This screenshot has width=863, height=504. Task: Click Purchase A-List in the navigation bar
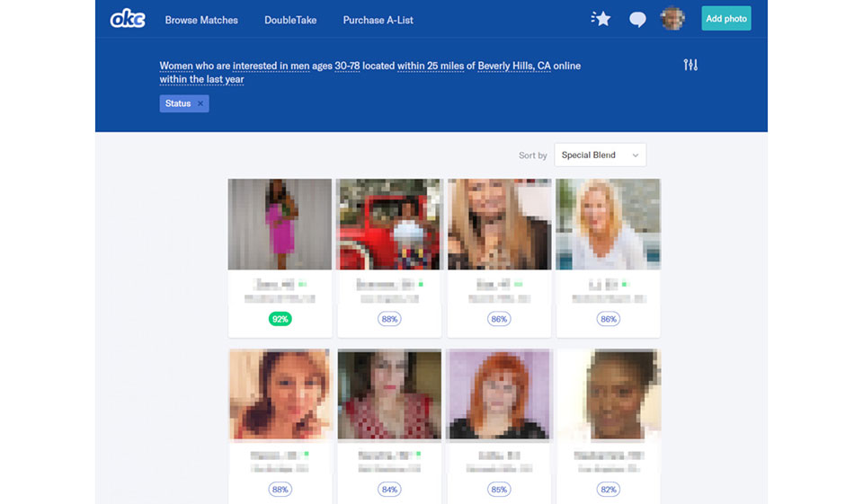coord(378,20)
